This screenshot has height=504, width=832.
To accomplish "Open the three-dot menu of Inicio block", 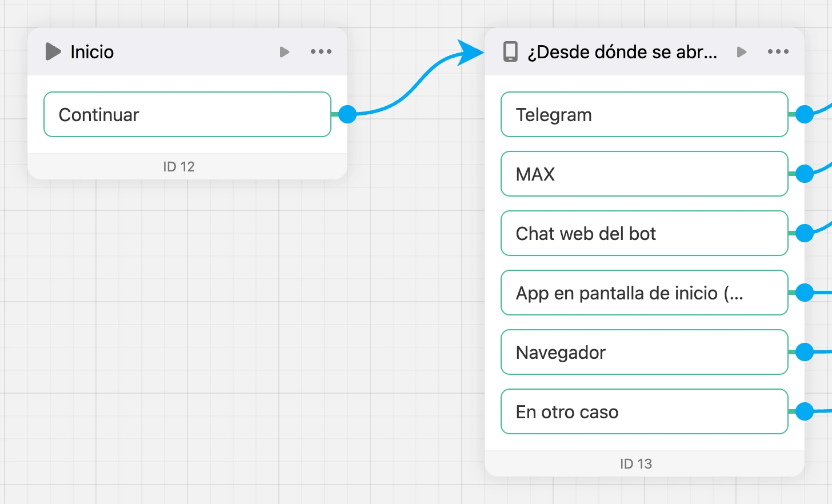I will [321, 51].
